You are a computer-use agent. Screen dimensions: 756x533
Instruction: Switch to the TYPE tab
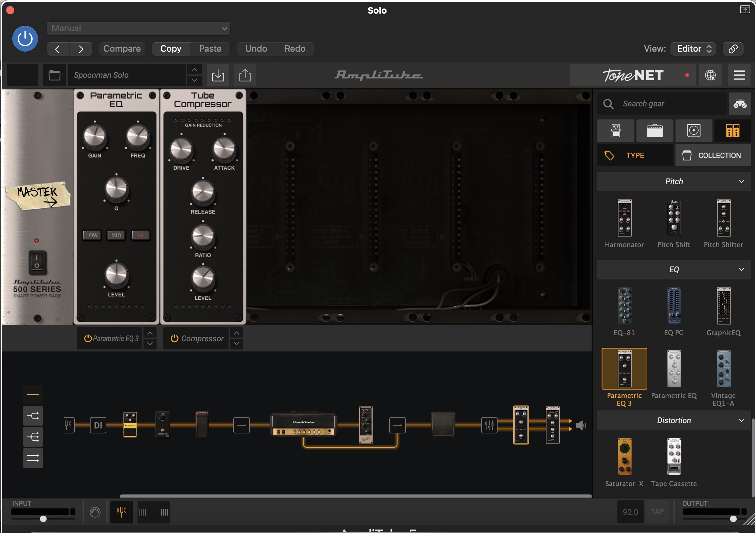tap(635, 155)
